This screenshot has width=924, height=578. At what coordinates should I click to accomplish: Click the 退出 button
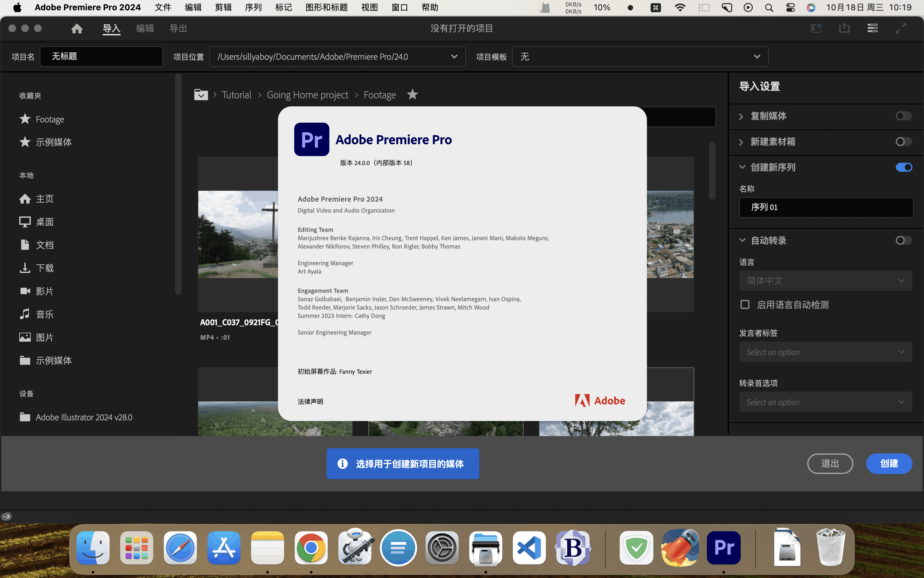(x=830, y=463)
